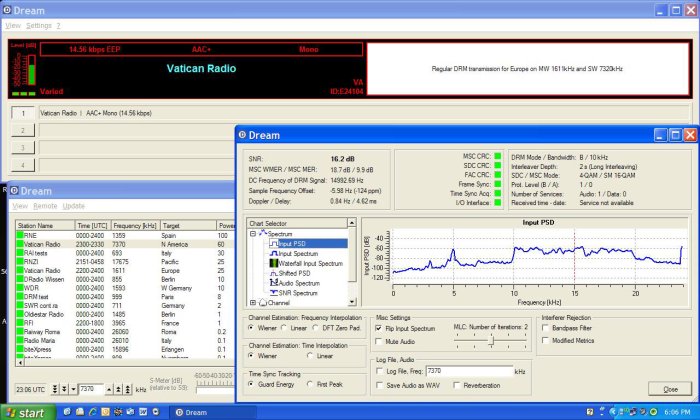
Task: Open the ? help menu
Action: tap(58, 25)
